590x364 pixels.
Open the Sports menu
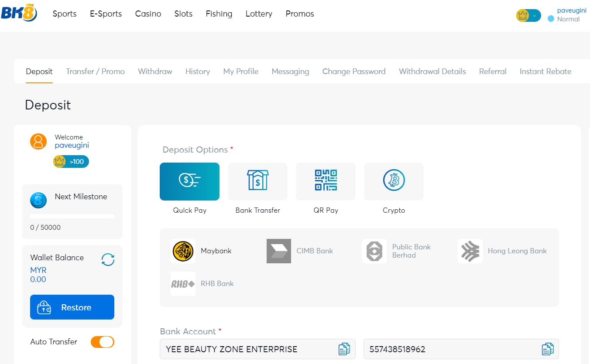[x=65, y=14]
